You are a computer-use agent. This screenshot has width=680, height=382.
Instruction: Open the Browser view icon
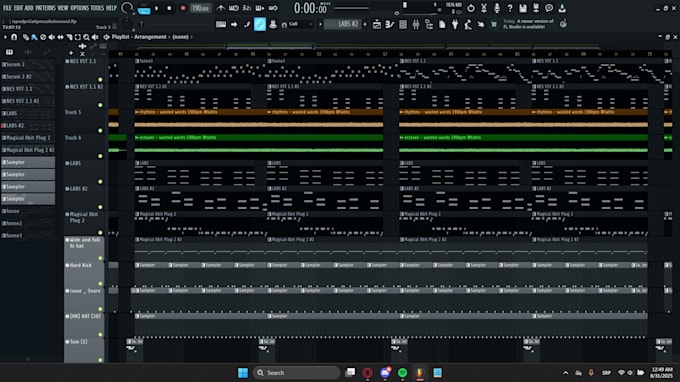click(x=429, y=25)
